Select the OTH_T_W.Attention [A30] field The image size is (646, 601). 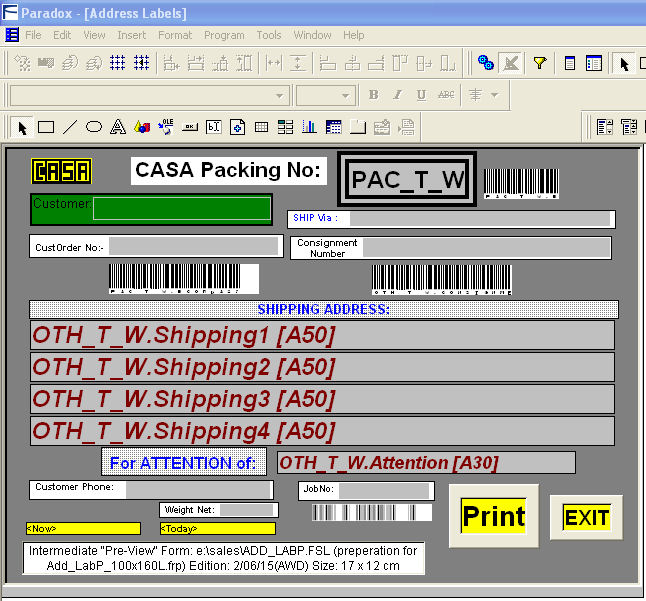[426, 463]
